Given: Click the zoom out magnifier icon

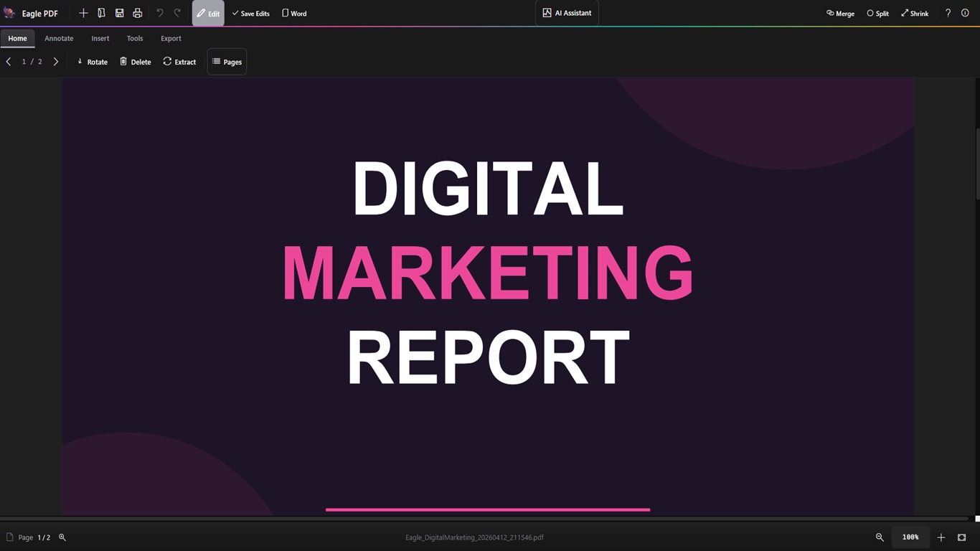Looking at the screenshot, I should pos(880,537).
